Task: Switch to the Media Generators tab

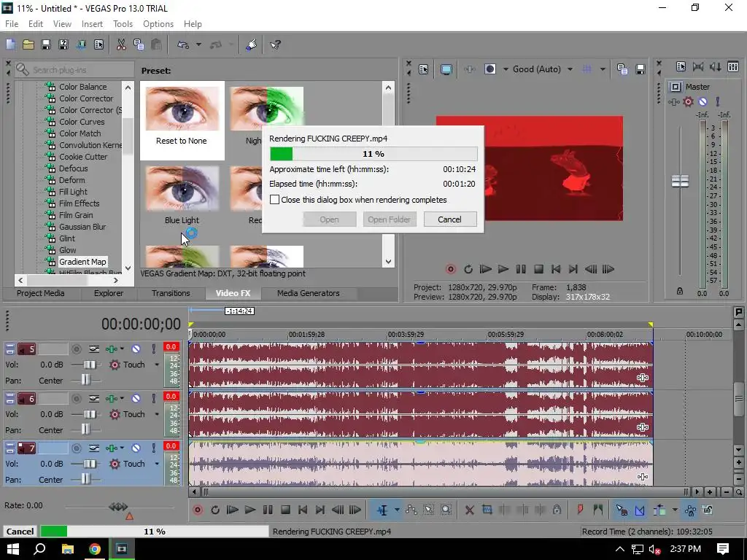Action: 309,293
